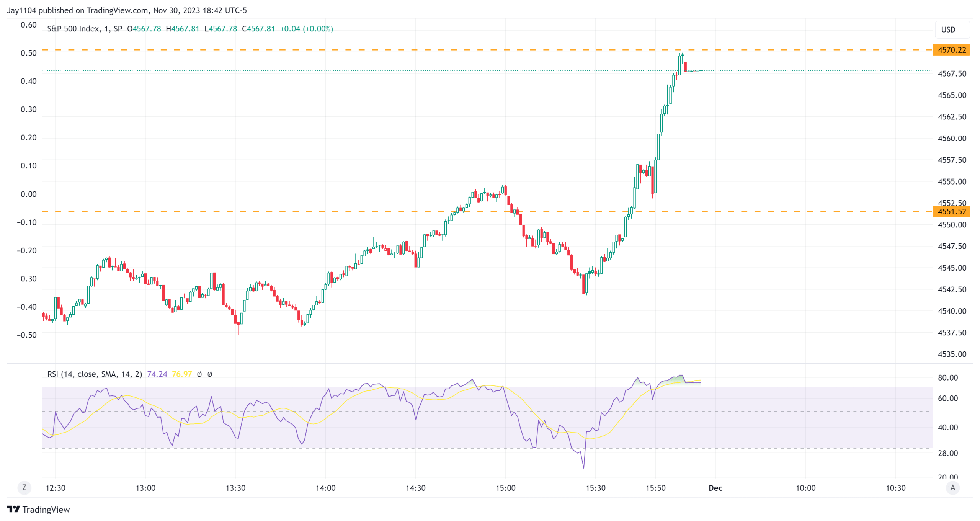980x521 pixels.
Task: Click the RSI indicator legend title
Action: (x=95, y=374)
